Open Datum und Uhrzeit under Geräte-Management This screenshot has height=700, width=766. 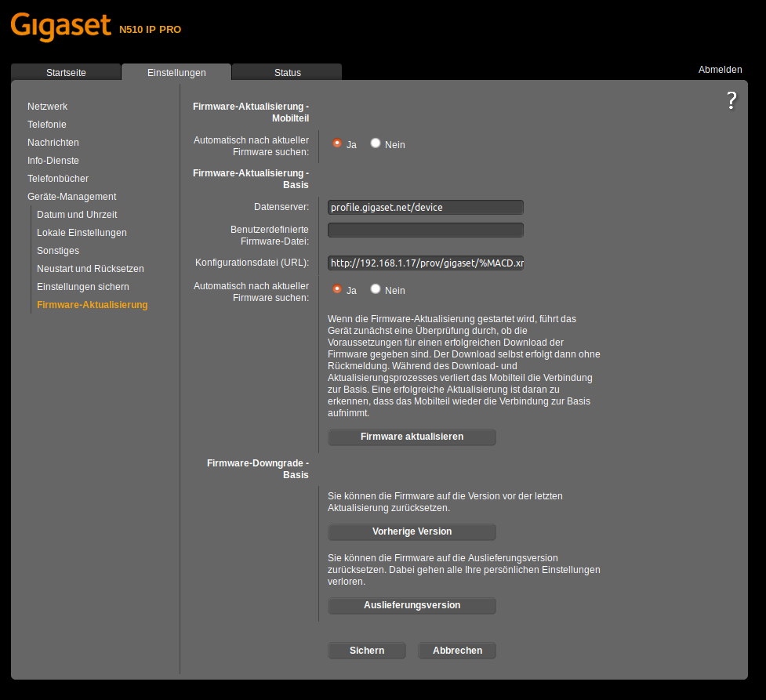(77, 214)
